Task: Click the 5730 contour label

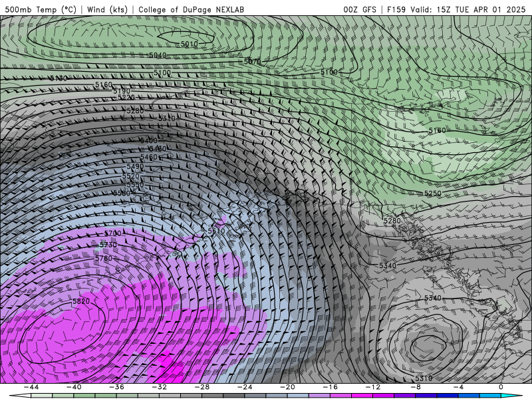Action: click(108, 245)
